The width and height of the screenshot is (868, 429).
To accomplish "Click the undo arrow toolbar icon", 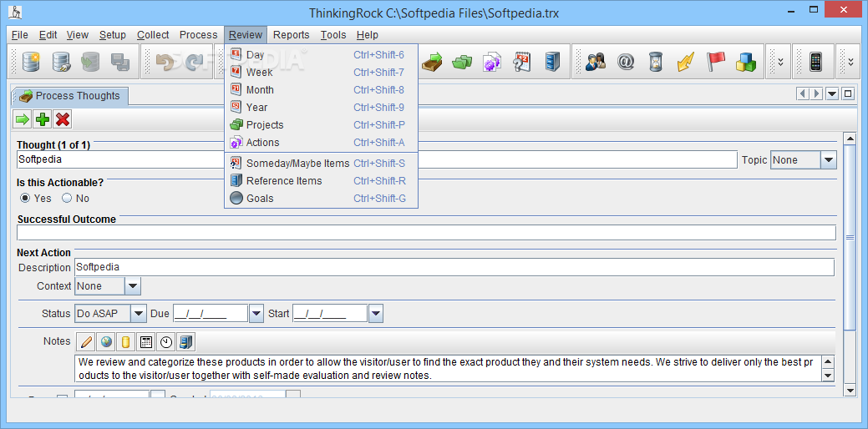I will point(165,62).
